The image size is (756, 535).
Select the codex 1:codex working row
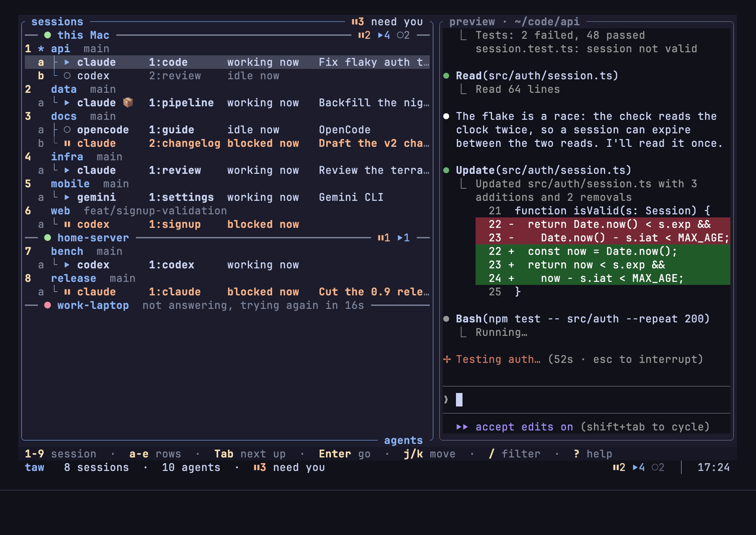point(227,265)
